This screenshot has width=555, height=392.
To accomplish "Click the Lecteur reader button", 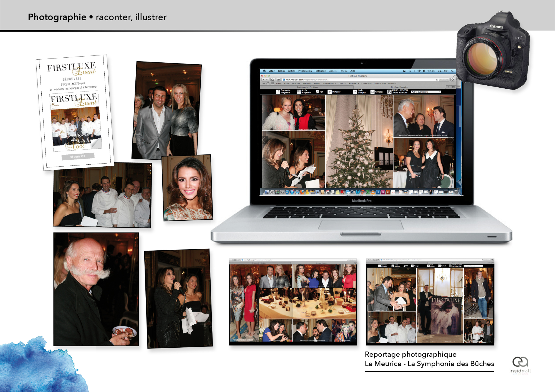I will (x=444, y=80).
